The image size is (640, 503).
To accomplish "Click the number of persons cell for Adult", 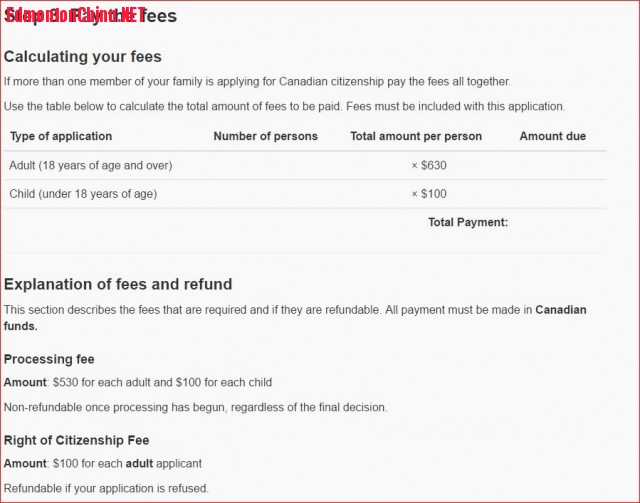I will (265, 165).
